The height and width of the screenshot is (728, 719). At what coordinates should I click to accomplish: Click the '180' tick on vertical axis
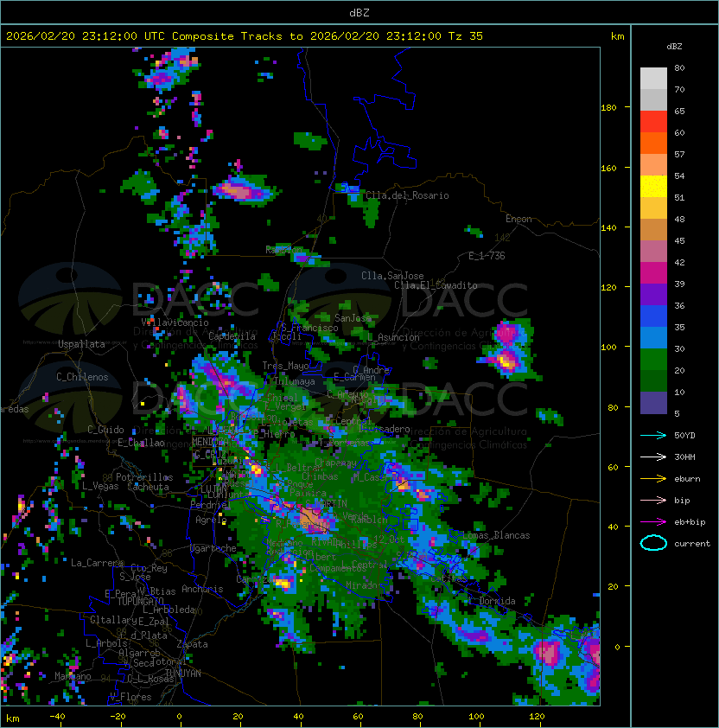click(x=608, y=108)
